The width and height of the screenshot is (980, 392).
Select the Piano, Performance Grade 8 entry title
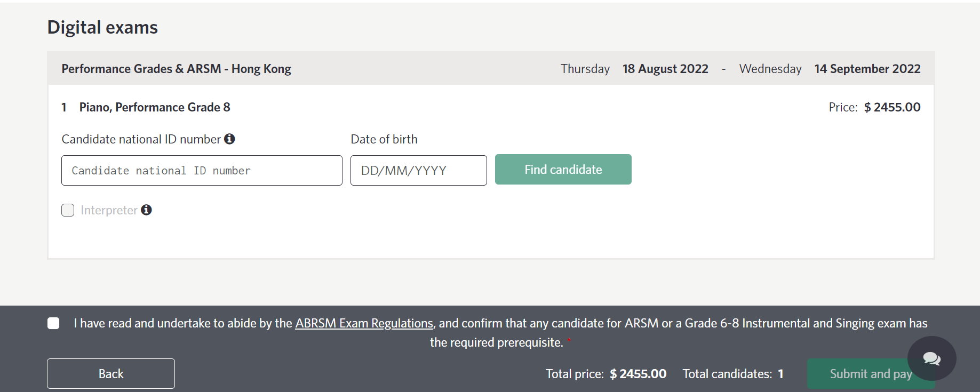coord(155,107)
